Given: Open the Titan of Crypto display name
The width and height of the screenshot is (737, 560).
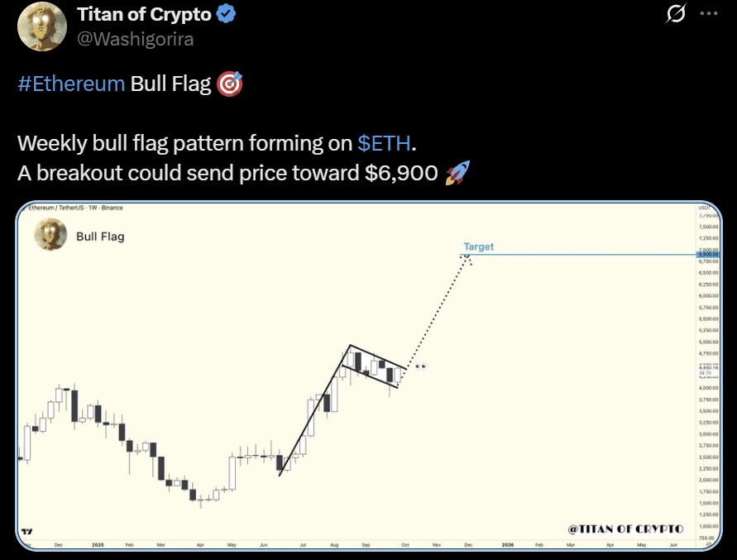Looking at the screenshot, I should [x=143, y=14].
